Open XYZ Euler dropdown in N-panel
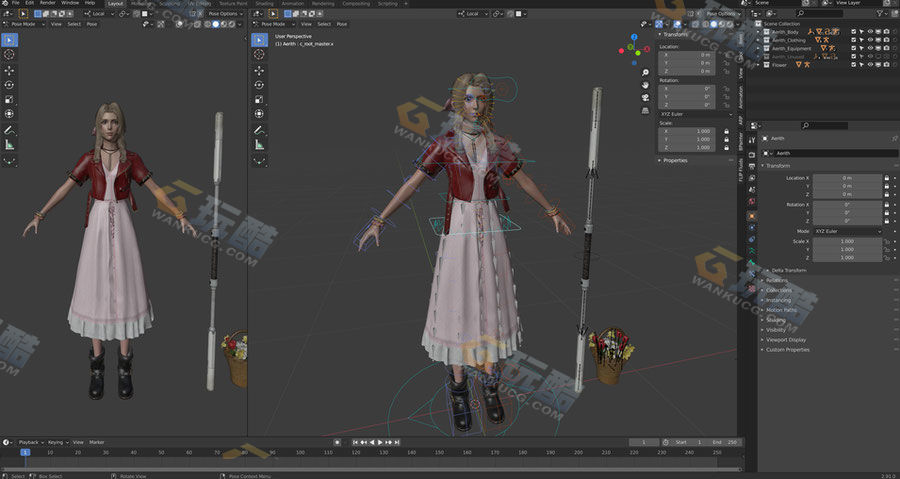Screen dimensions: 900x479 click(695, 114)
